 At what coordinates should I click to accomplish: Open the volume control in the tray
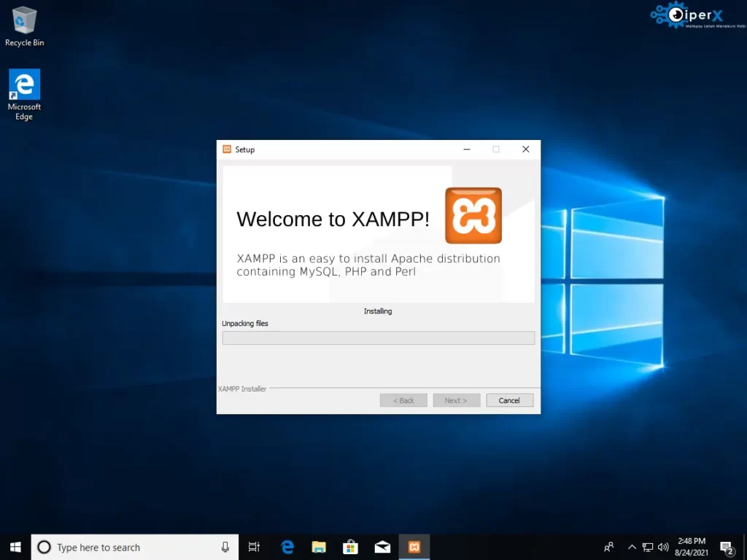[x=663, y=547]
